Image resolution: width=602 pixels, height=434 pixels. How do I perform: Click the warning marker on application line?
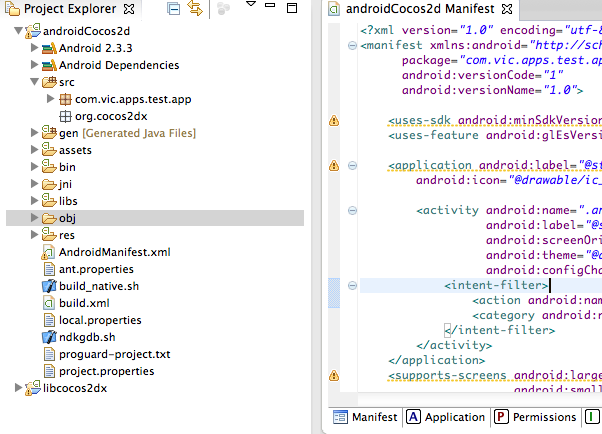click(334, 166)
